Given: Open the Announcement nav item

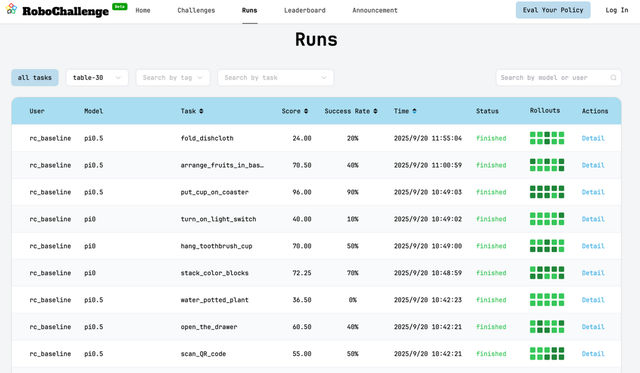Looking at the screenshot, I should (375, 10).
